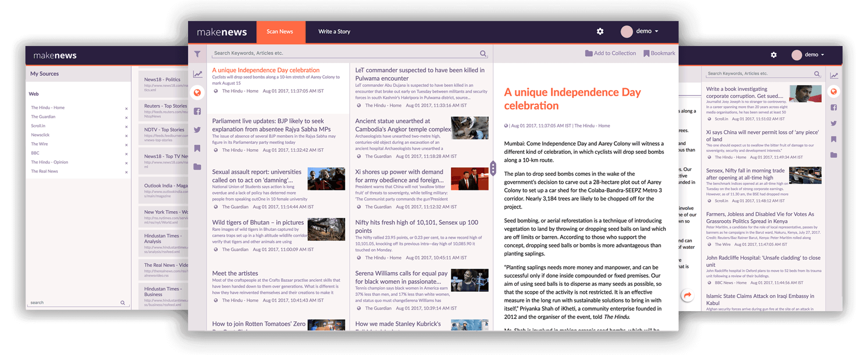
Task: Click Facebook icon in right window sidebar
Action: [x=834, y=107]
